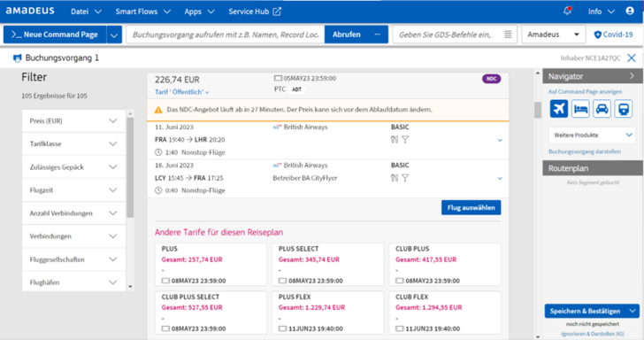Open the Smart Flows menu

(143, 12)
